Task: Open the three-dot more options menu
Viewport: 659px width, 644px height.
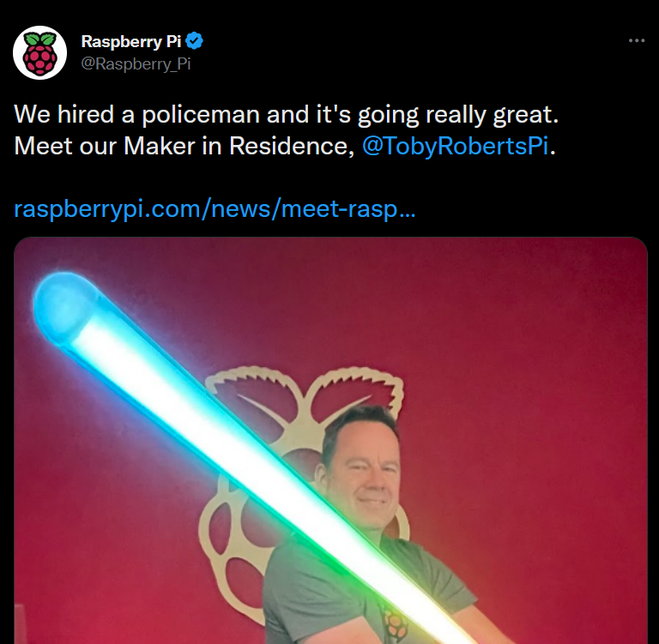Action: (x=637, y=41)
